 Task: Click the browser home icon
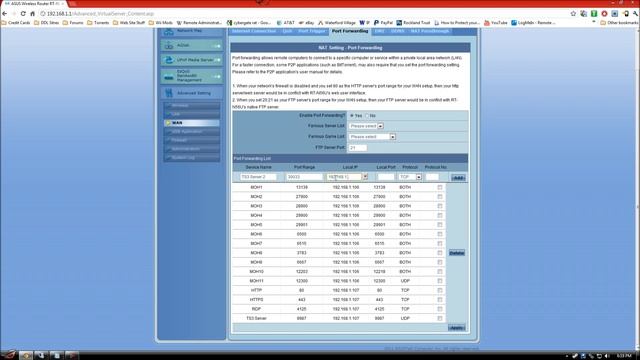33,13
